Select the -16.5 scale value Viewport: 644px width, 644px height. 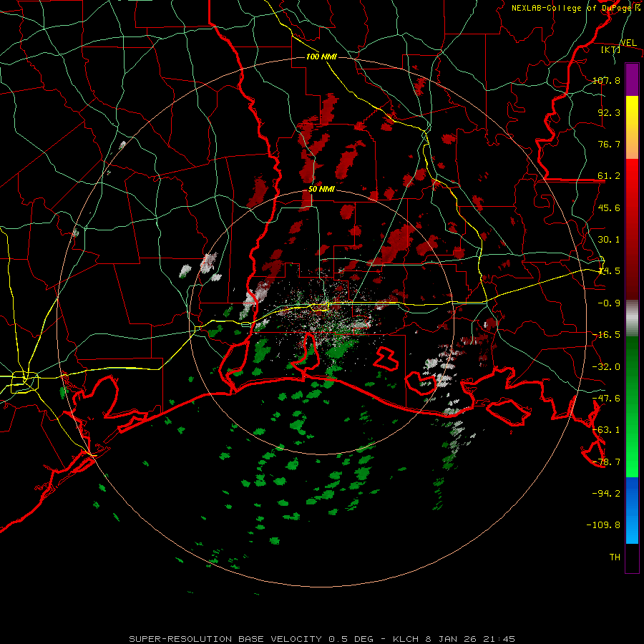pos(606,335)
